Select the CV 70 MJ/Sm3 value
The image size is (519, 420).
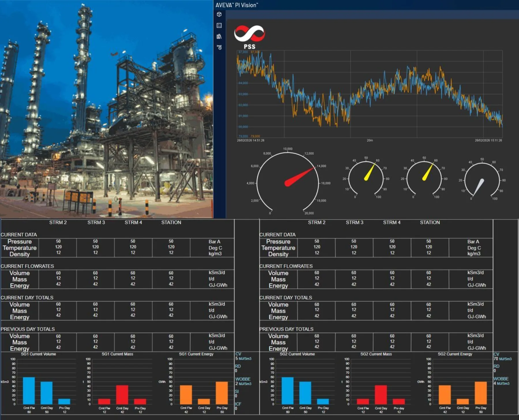coord(503,359)
